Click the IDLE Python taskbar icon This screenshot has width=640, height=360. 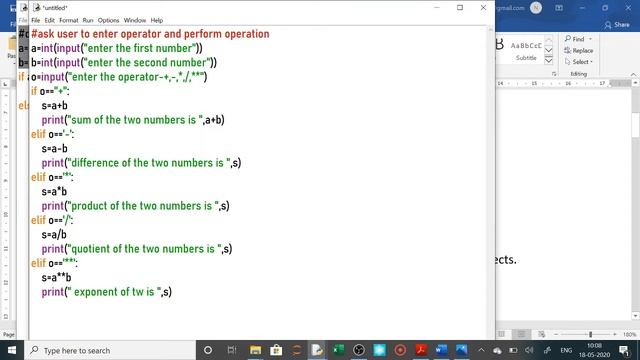click(317, 350)
